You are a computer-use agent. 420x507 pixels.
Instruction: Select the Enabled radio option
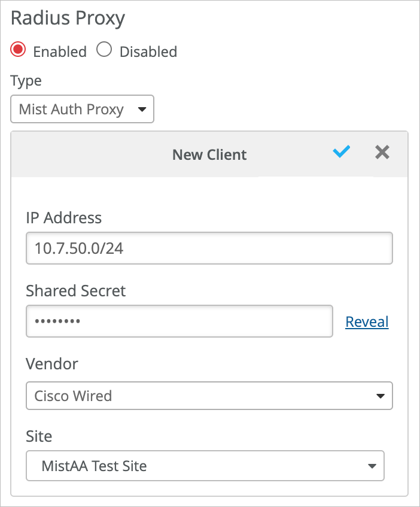point(18,50)
